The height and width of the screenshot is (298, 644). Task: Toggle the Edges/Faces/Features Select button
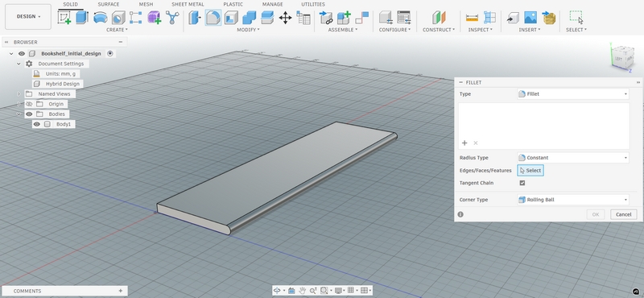(x=530, y=171)
